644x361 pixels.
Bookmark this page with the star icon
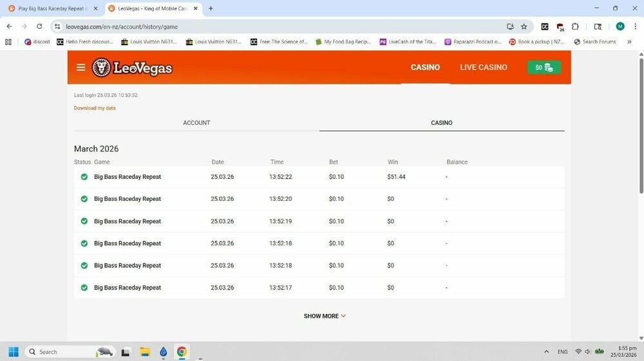[524, 26]
